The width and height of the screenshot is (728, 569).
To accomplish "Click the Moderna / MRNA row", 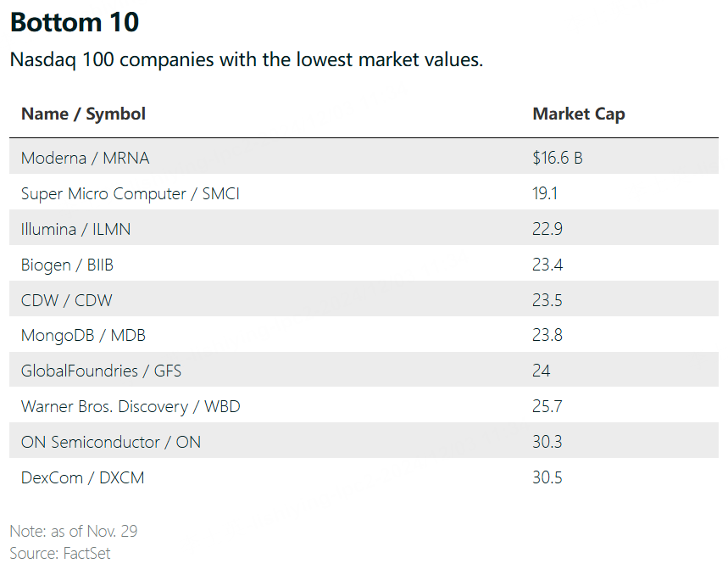I will (x=85, y=158).
